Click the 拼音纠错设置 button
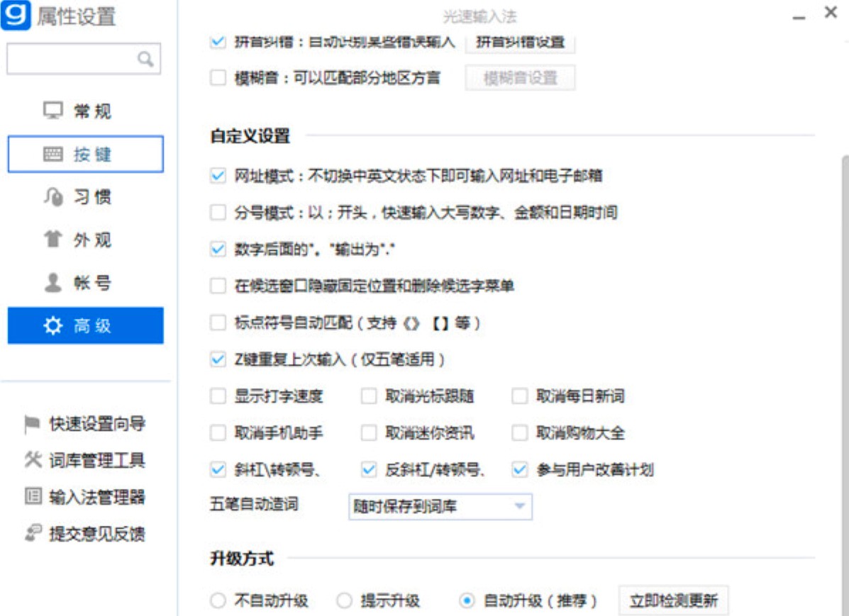The height and width of the screenshot is (616, 849). point(520,42)
